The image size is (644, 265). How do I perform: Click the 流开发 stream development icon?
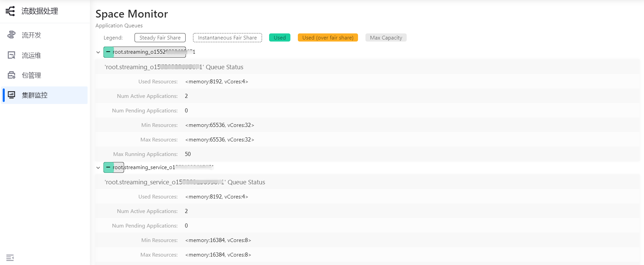tap(11, 35)
